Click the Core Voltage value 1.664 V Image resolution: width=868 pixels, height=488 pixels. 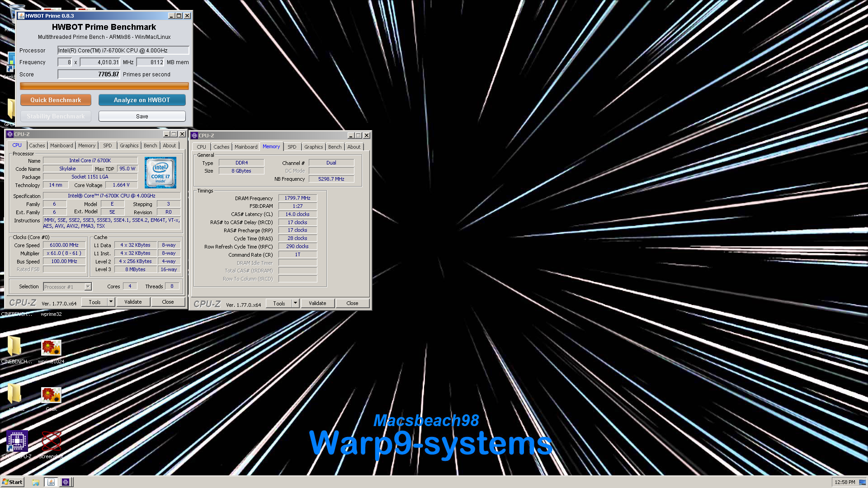[x=121, y=185]
